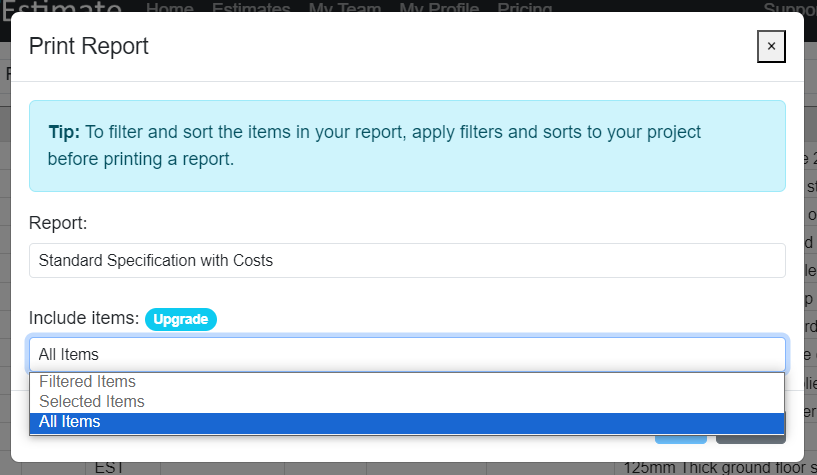Open the Report type dropdown
Screen dimensions: 817x475
(x=407, y=260)
